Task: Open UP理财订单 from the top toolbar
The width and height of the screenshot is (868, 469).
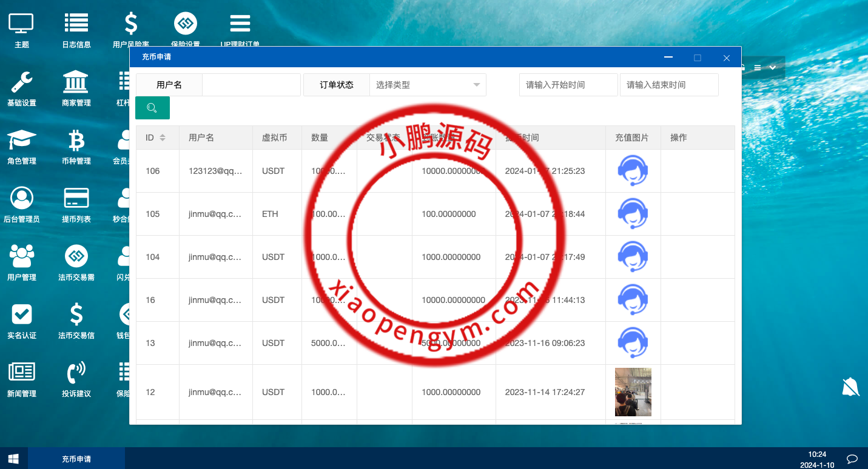Action: pos(239,27)
